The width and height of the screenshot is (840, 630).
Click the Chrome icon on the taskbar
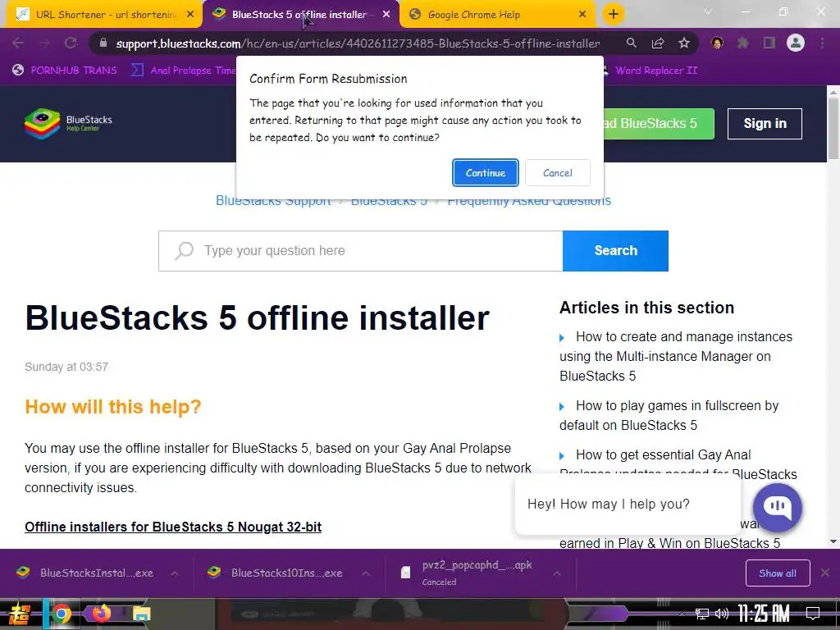pyautogui.click(x=61, y=614)
